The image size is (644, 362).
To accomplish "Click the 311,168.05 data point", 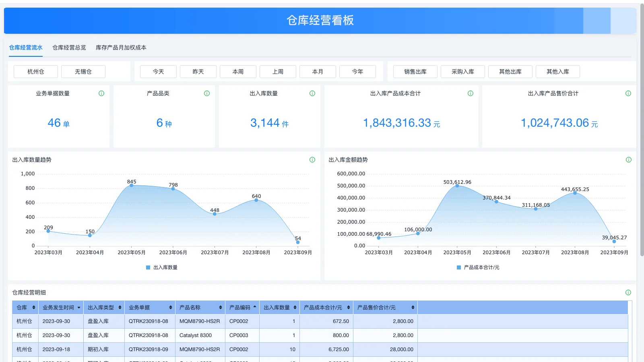I will pyautogui.click(x=535, y=209).
